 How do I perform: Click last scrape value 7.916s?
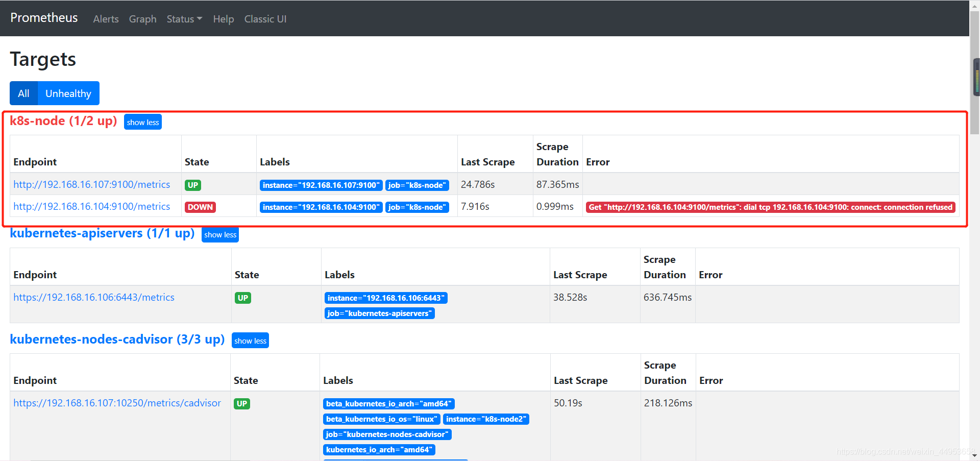click(475, 206)
